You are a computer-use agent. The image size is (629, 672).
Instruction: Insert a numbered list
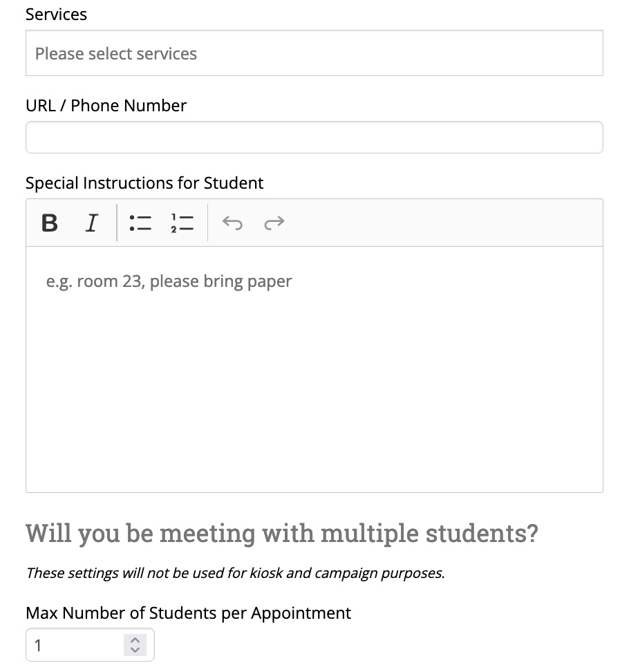(x=182, y=223)
